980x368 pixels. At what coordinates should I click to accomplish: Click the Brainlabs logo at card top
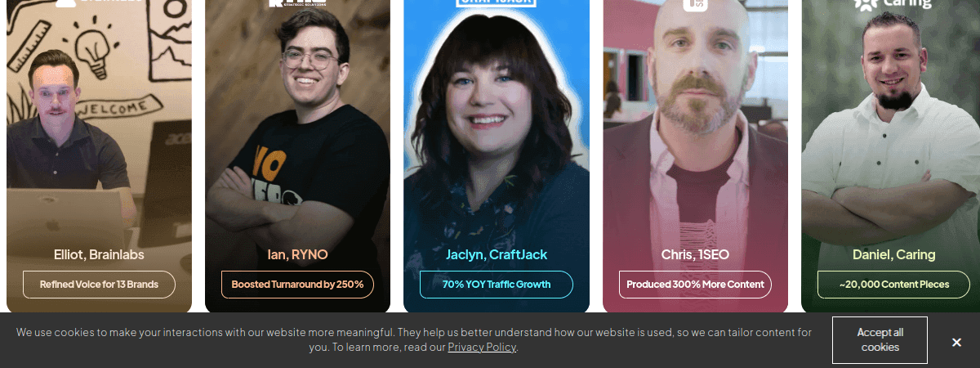point(99,2)
